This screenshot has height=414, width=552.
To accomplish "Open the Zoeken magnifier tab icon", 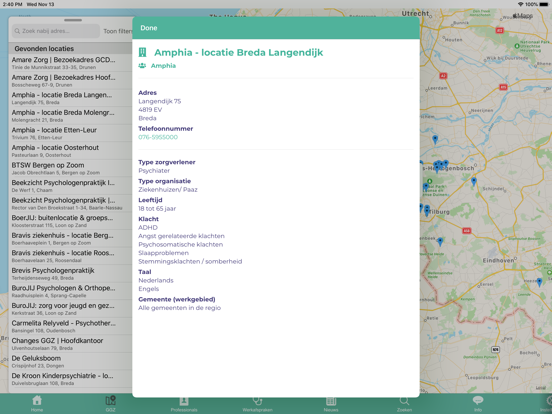I will tap(404, 401).
